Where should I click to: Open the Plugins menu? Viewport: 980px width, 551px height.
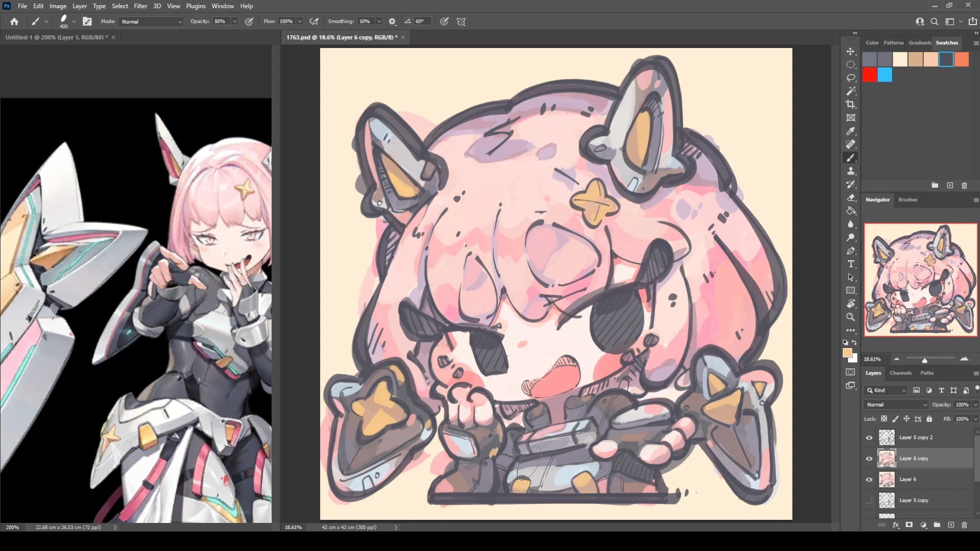click(x=195, y=6)
